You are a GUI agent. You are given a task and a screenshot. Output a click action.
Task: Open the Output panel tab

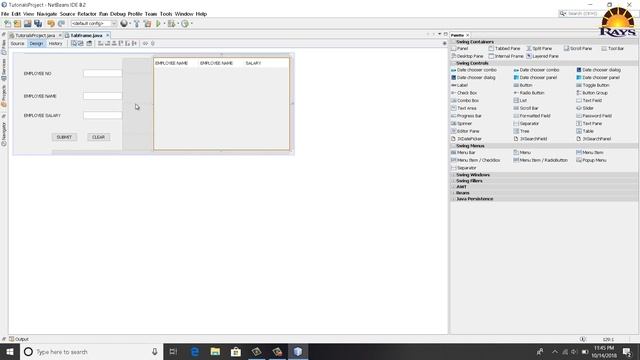(x=19, y=339)
